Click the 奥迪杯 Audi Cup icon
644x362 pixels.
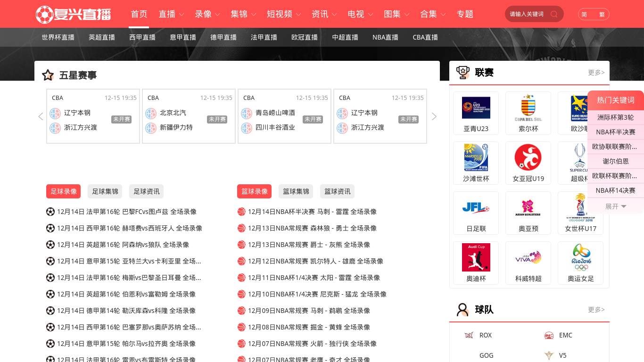[476, 257]
